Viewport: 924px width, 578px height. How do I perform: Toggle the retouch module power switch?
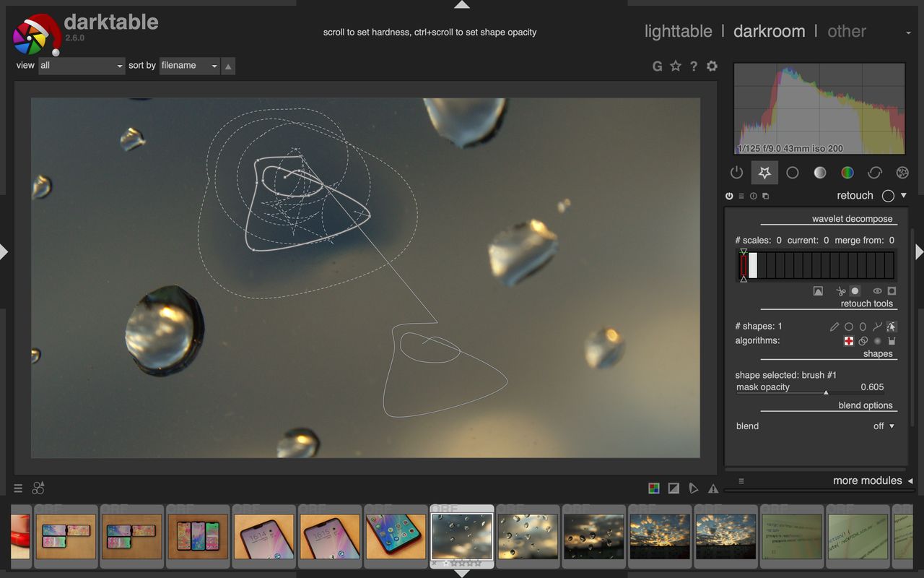pyautogui.click(x=729, y=196)
